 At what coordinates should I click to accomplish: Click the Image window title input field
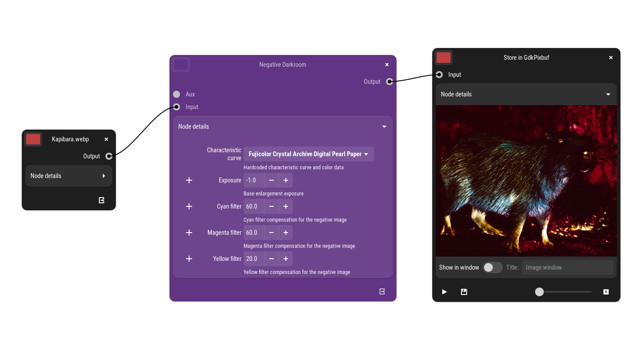pyautogui.click(x=567, y=267)
